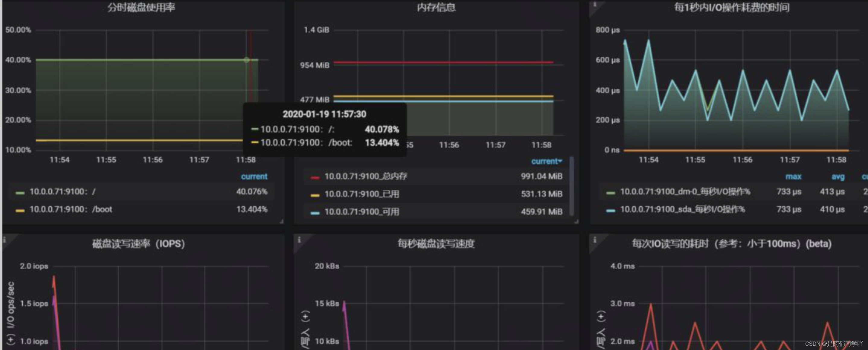
Task: Show info icon of 每秒磁盘读写速度 panel
Action: click(x=299, y=240)
